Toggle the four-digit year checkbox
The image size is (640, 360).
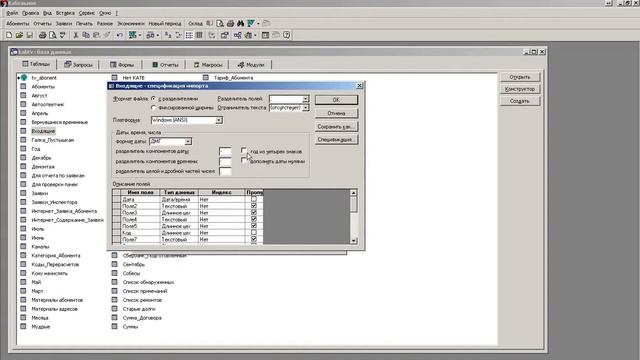(x=244, y=151)
